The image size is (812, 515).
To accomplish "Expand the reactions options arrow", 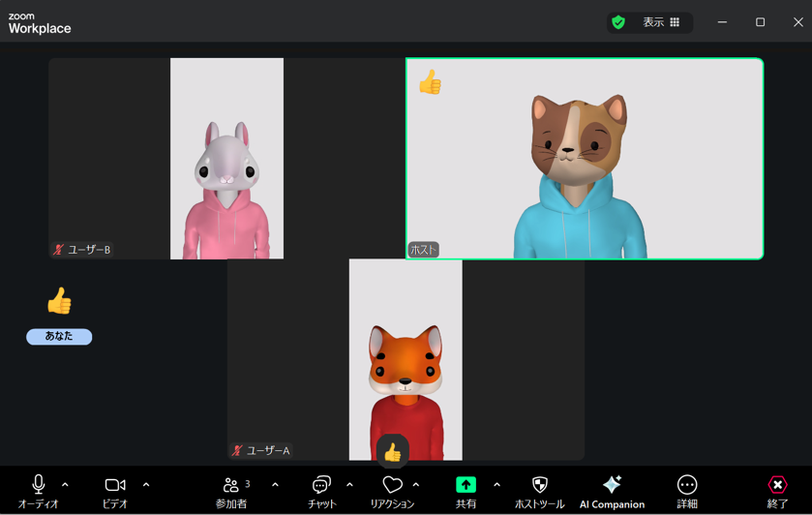I will [x=416, y=485].
